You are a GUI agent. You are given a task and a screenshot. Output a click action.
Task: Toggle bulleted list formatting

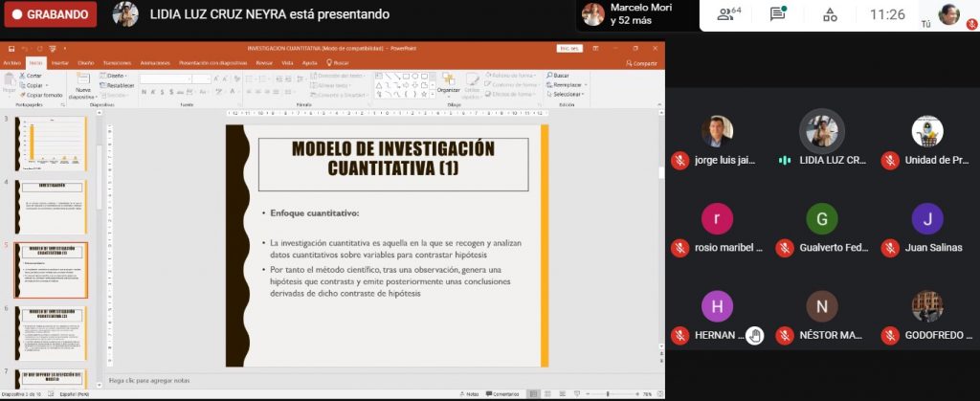coord(250,78)
